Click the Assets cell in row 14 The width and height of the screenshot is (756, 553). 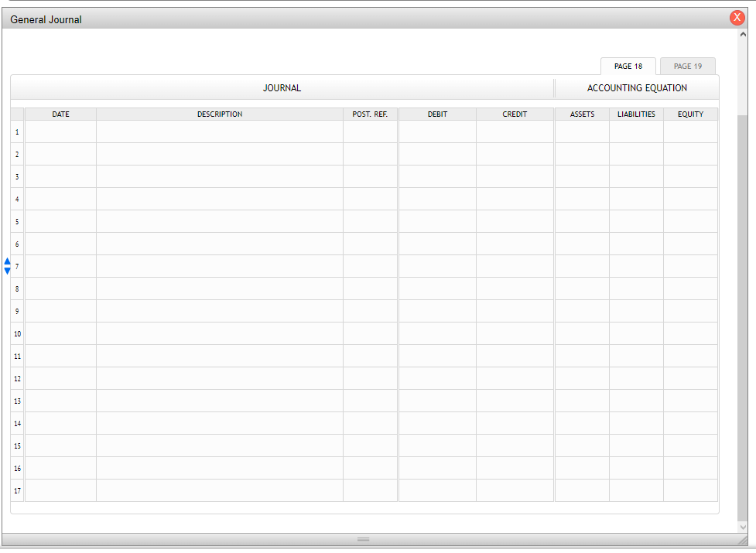(x=582, y=423)
